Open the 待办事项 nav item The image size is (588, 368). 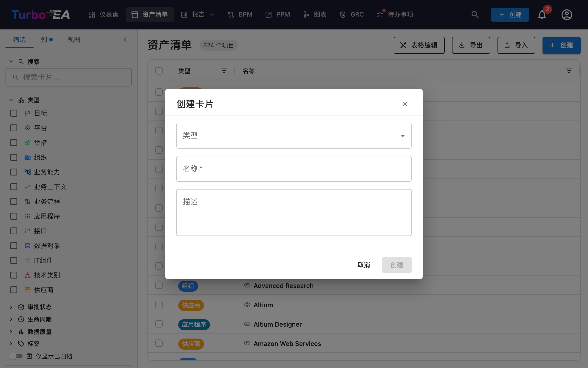tap(395, 14)
